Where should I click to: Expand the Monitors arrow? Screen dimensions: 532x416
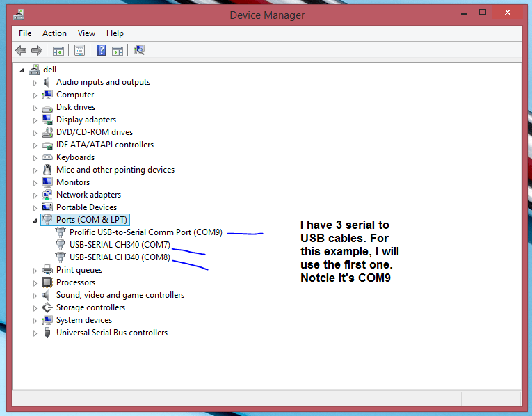pyautogui.click(x=35, y=183)
